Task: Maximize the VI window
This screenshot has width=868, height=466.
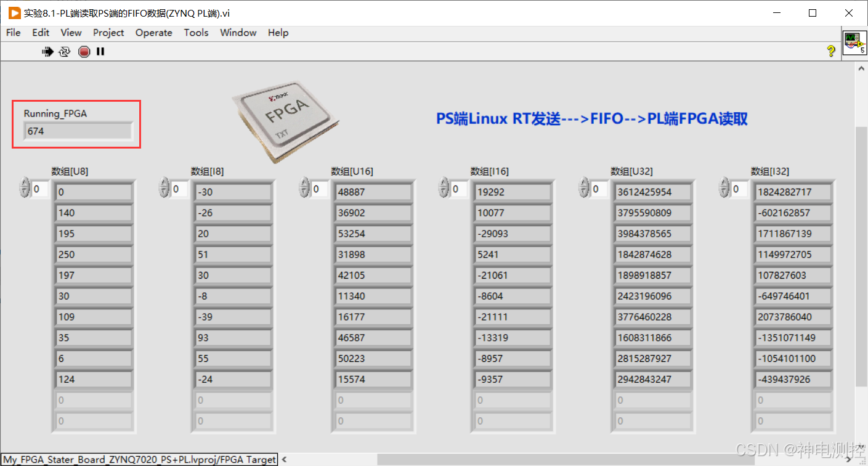Action: click(813, 13)
